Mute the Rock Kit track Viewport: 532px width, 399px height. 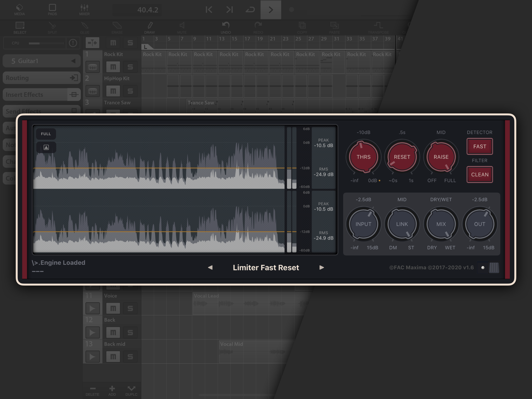click(113, 67)
